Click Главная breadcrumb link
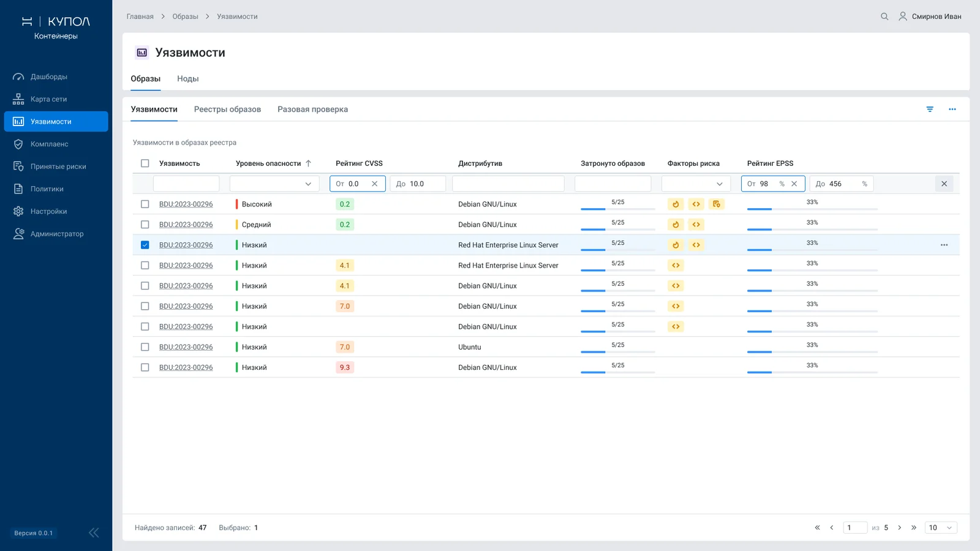 [140, 17]
